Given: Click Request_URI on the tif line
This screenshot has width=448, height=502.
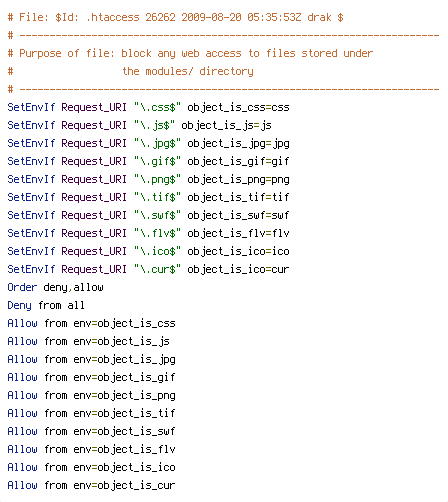Looking at the screenshot, I should pos(94,197).
